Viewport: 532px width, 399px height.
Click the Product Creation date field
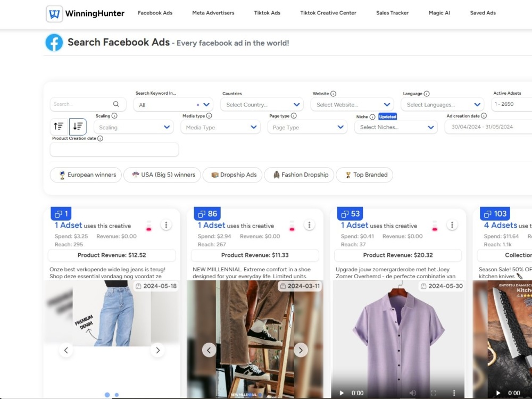point(114,149)
